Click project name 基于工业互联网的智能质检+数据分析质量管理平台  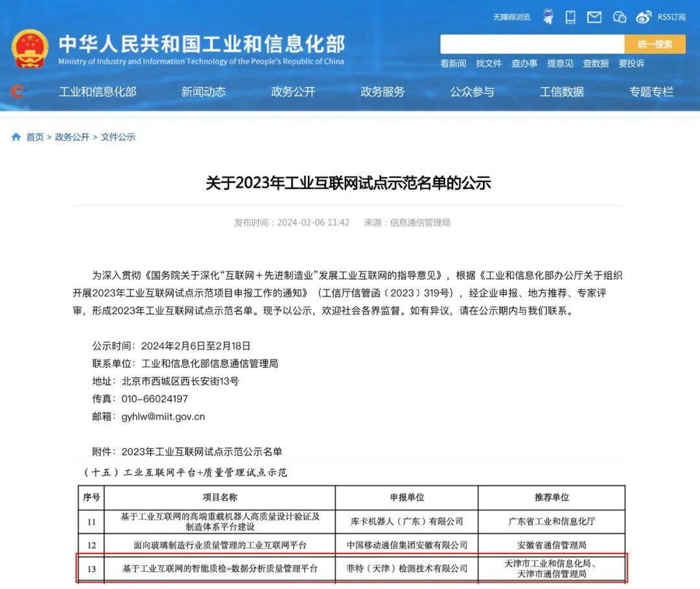click(220, 569)
